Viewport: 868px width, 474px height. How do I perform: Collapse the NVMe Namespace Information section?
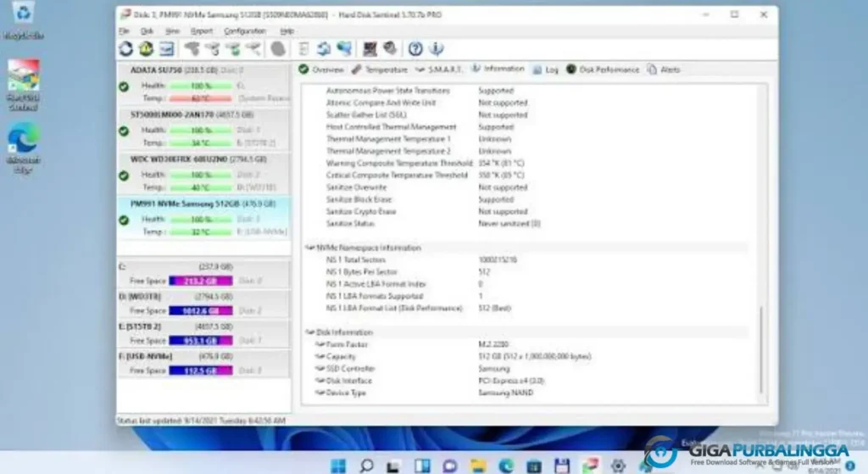coord(309,248)
